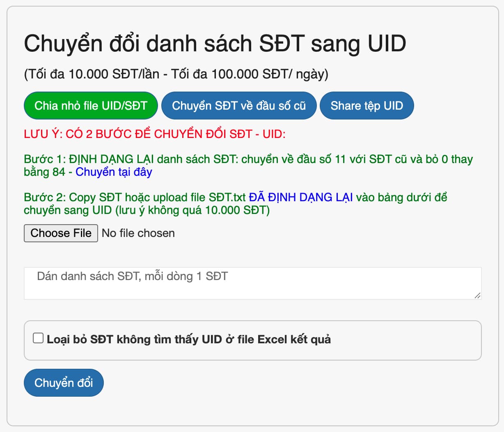The height and width of the screenshot is (432, 504).
Task: Click the textarea resize handle at bottom right
Action: (x=477, y=296)
